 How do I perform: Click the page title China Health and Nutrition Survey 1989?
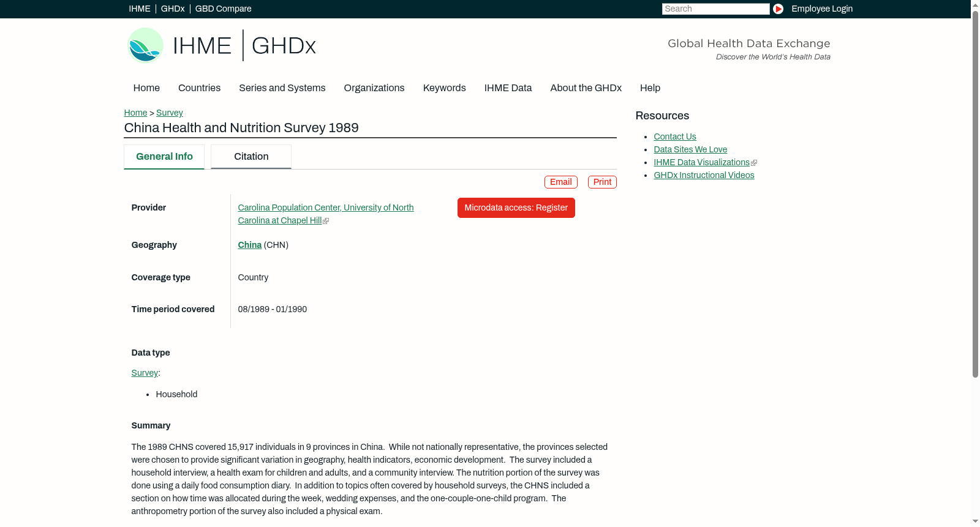tap(241, 128)
